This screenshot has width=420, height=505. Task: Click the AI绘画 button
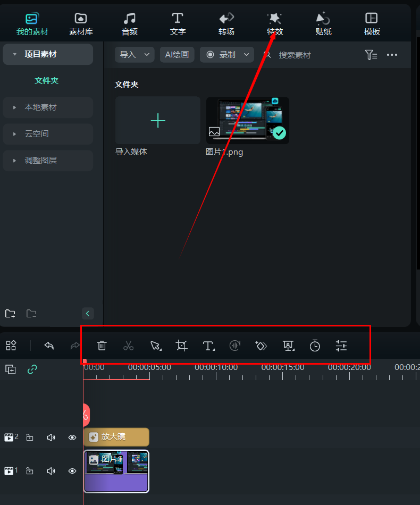pyautogui.click(x=177, y=55)
